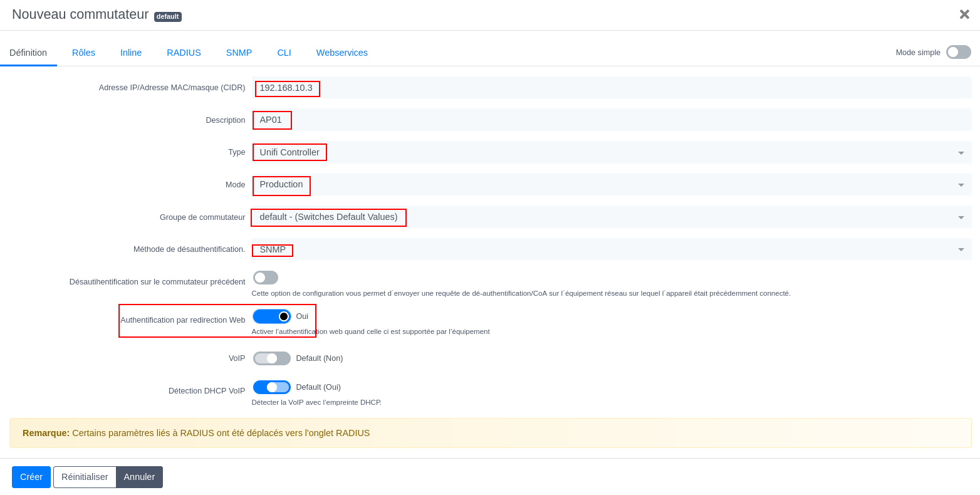Click the Annuler button

coord(139,477)
